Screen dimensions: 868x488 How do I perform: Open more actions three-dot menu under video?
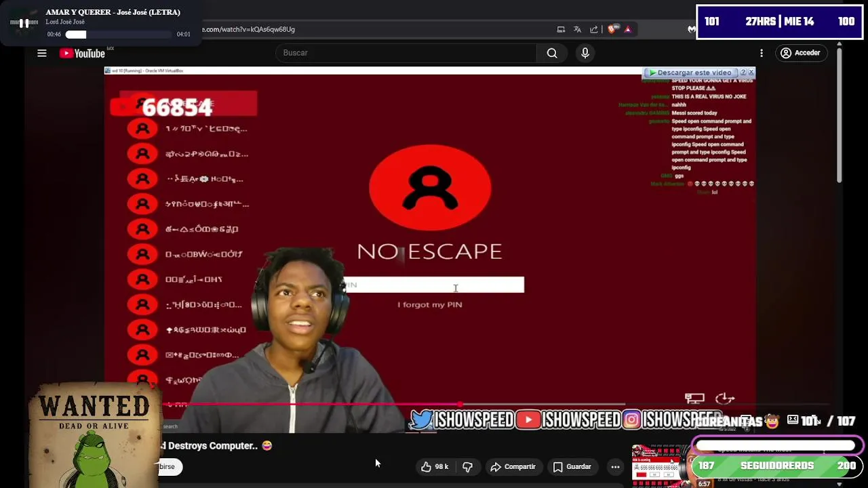coord(615,466)
